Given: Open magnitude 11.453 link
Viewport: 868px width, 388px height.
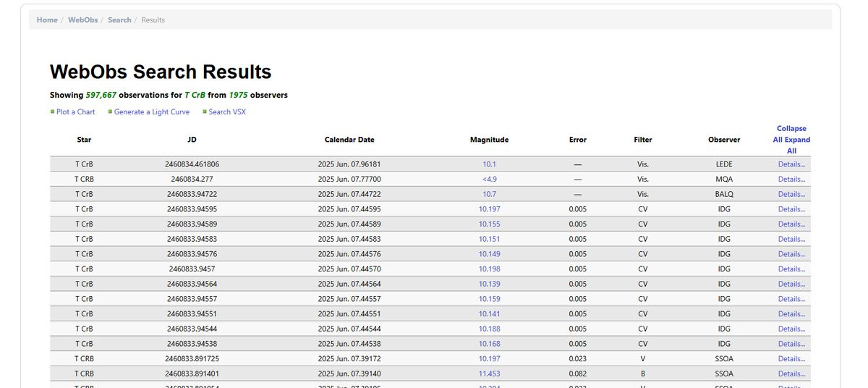Looking at the screenshot, I should pos(489,374).
